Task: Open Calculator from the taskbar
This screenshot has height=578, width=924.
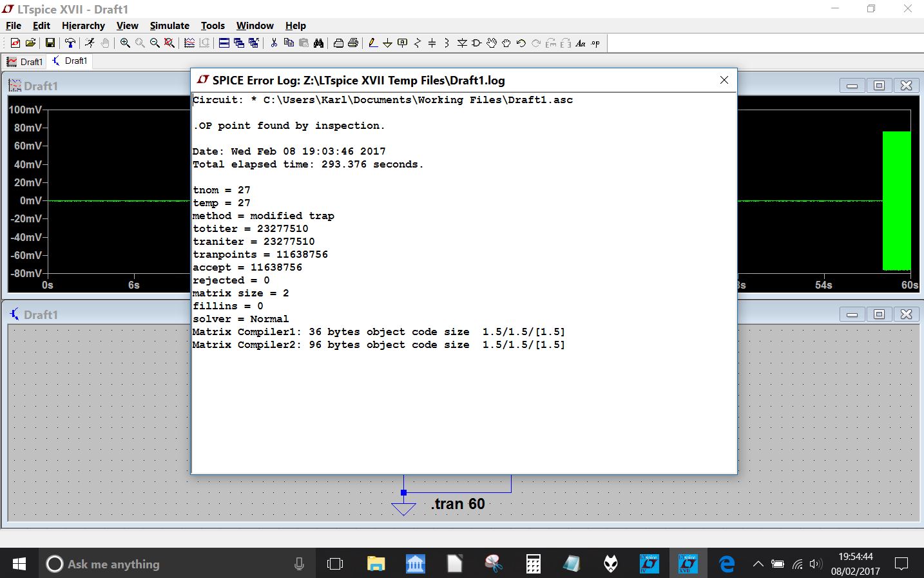Action: (533, 564)
